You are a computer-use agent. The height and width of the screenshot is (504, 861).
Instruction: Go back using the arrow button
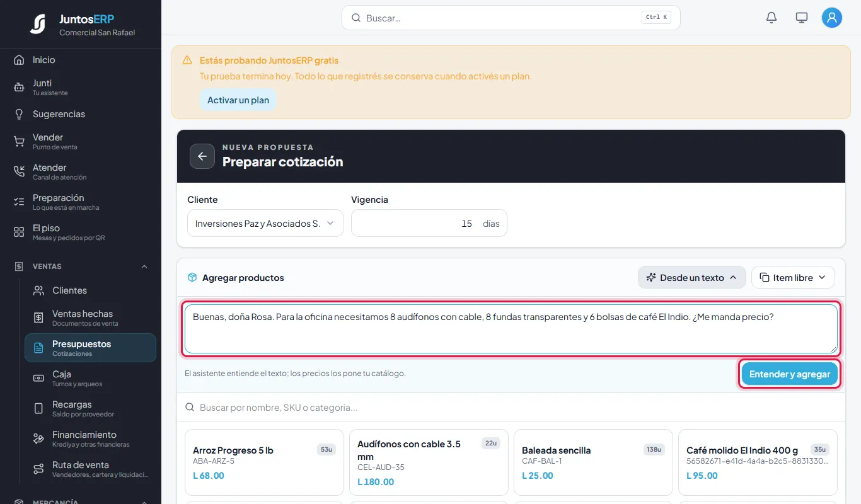pyautogui.click(x=202, y=156)
